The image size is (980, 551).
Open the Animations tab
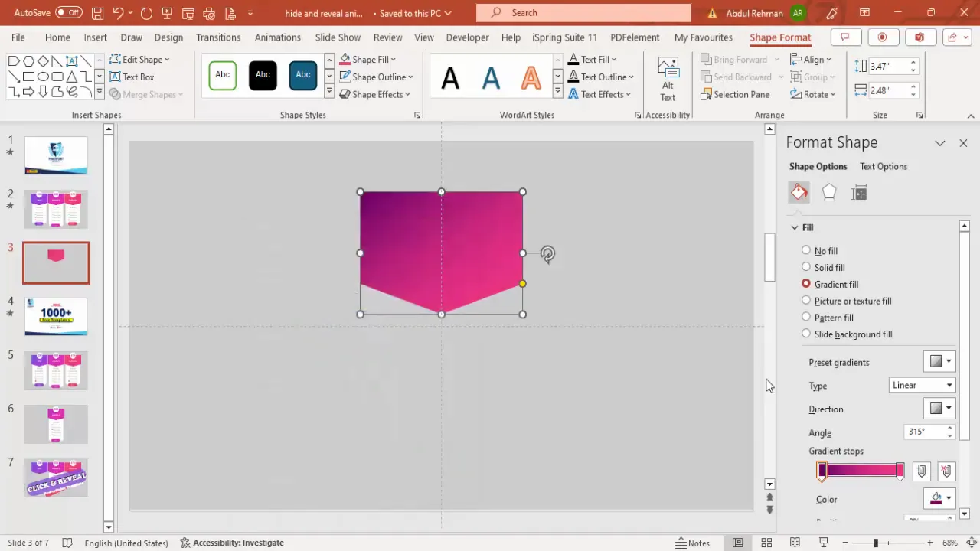tap(278, 37)
